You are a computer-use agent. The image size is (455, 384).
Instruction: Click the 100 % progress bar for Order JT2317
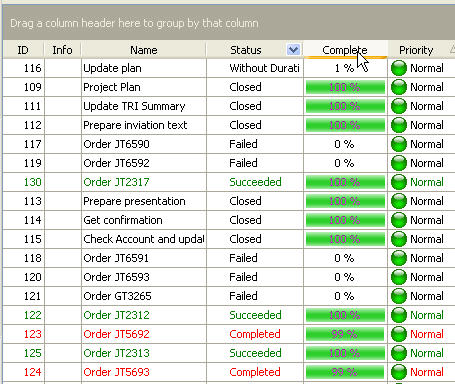coord(345,182)
